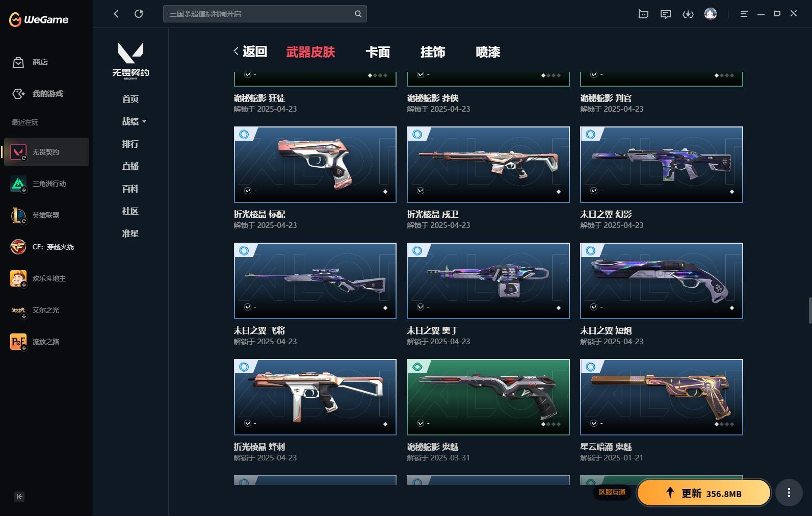Click the search magnifier icon
The image size is (812, 516).
(x=358, y=14)
